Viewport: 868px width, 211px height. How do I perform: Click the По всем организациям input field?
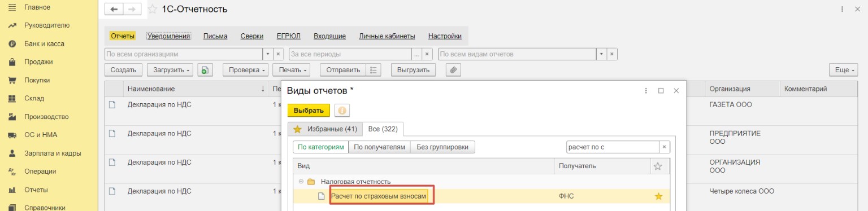coord(184,54)
